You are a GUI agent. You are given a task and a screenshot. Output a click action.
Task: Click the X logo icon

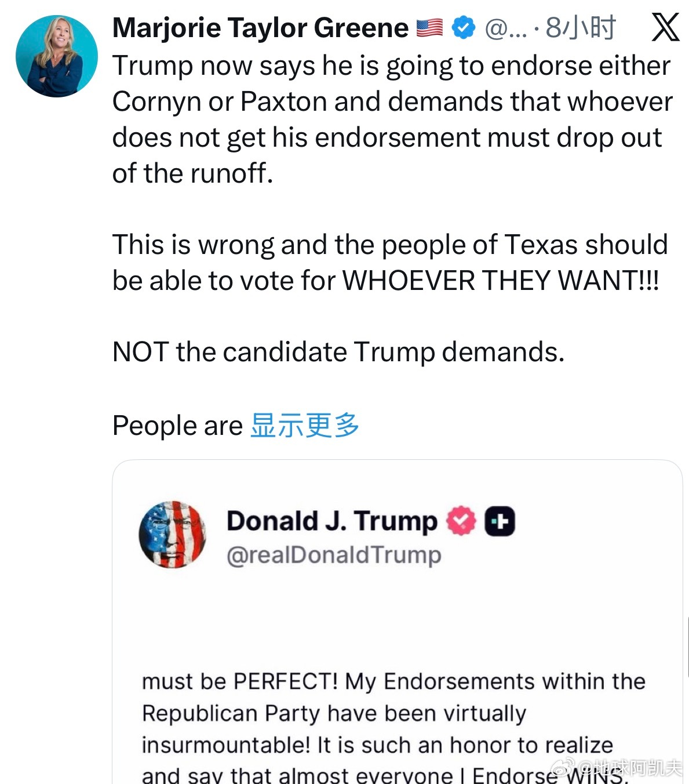(x=664, y=28)
